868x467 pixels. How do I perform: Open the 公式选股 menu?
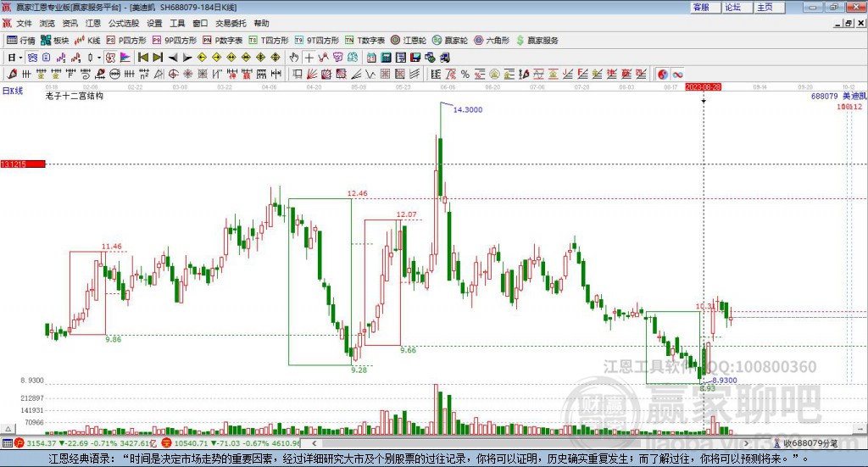124,23
